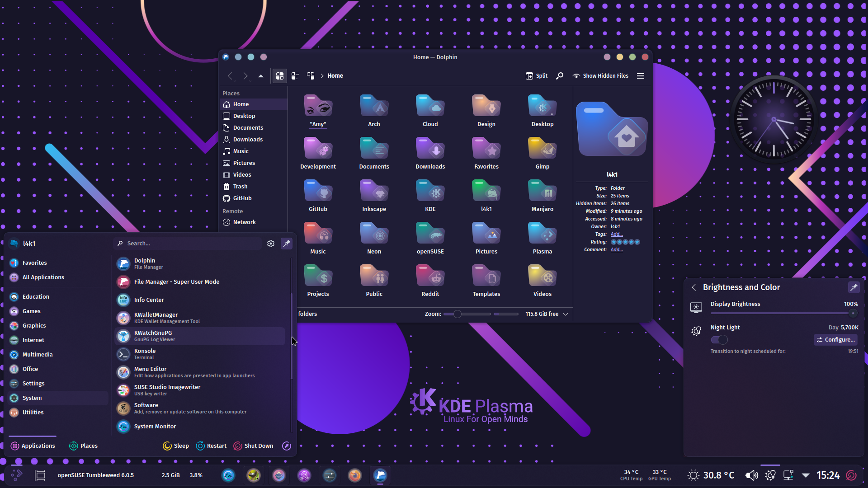This screenshot has width=868, height=488.
Task: Select All Applications category
Action: [58, 277]
